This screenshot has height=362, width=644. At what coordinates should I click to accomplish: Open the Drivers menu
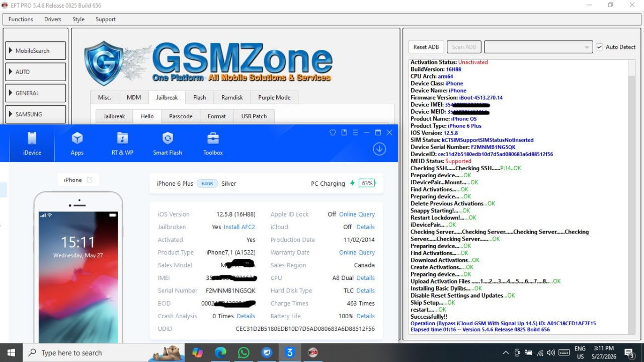point(53,19)
